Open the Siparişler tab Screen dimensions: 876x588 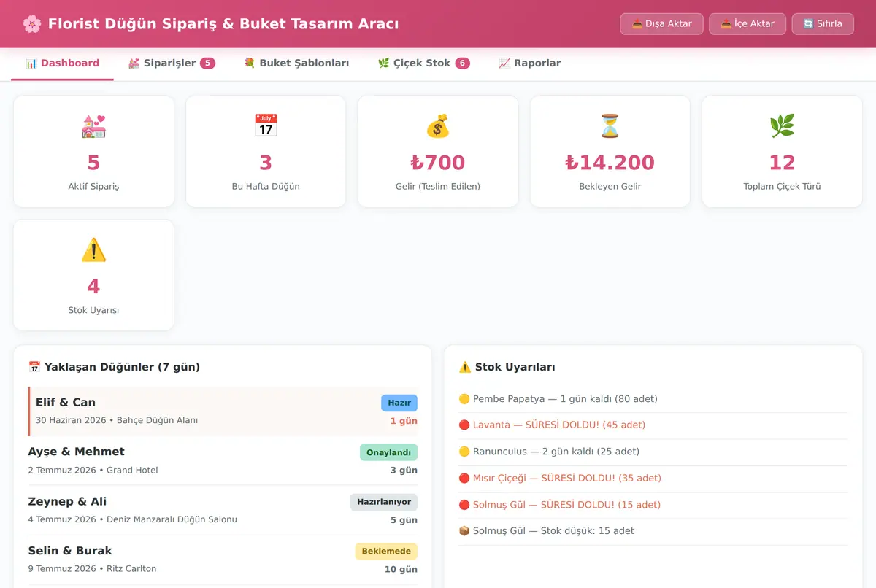click(x=172, y=63)
